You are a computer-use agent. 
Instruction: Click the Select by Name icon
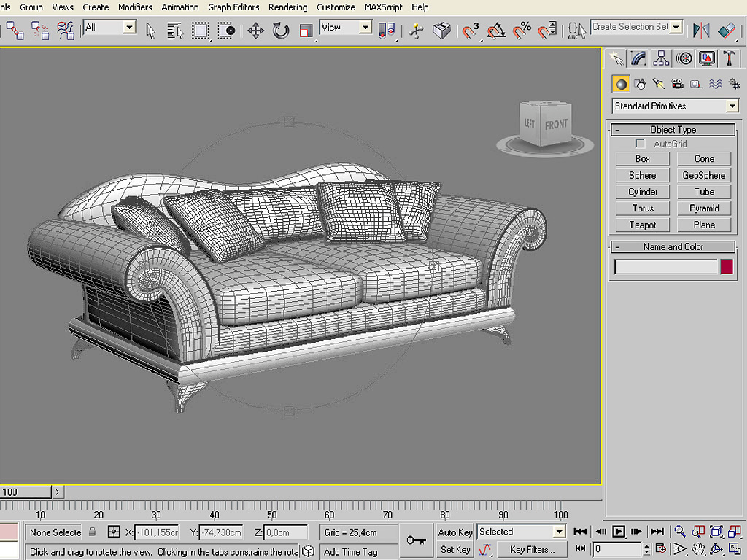[175, 31]
